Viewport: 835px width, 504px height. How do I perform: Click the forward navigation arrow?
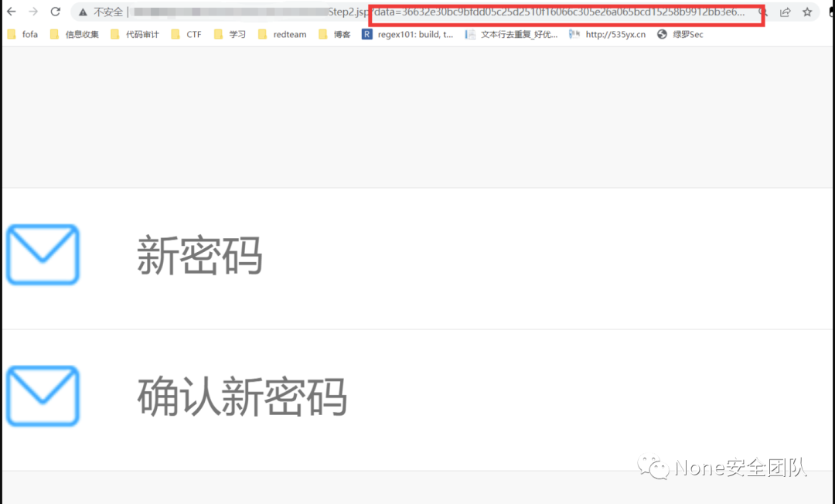point(32,12)
